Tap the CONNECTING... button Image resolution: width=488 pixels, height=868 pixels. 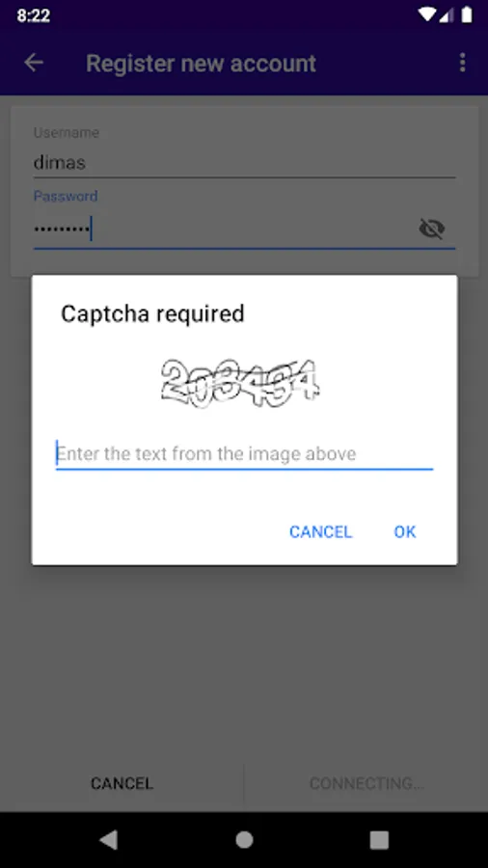click(x=366, y=783)
